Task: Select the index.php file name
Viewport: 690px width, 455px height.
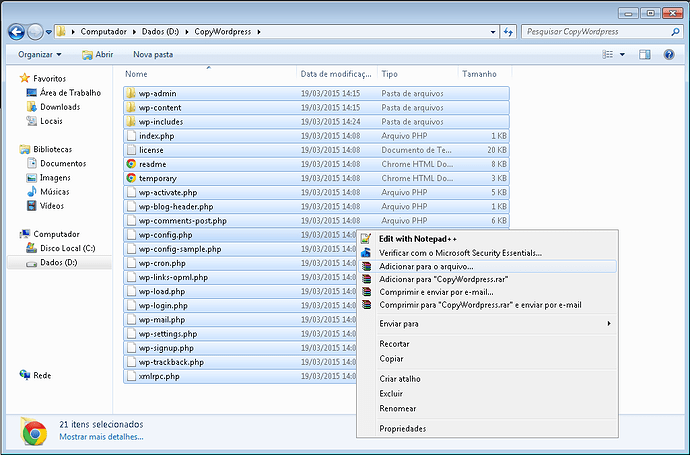Action: (x=157, y=136)
